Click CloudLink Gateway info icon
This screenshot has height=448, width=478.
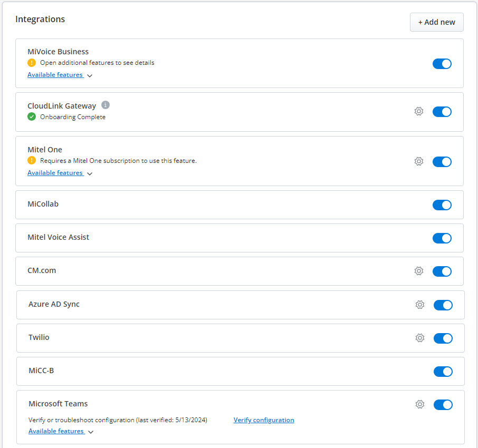tap(106, 105)
